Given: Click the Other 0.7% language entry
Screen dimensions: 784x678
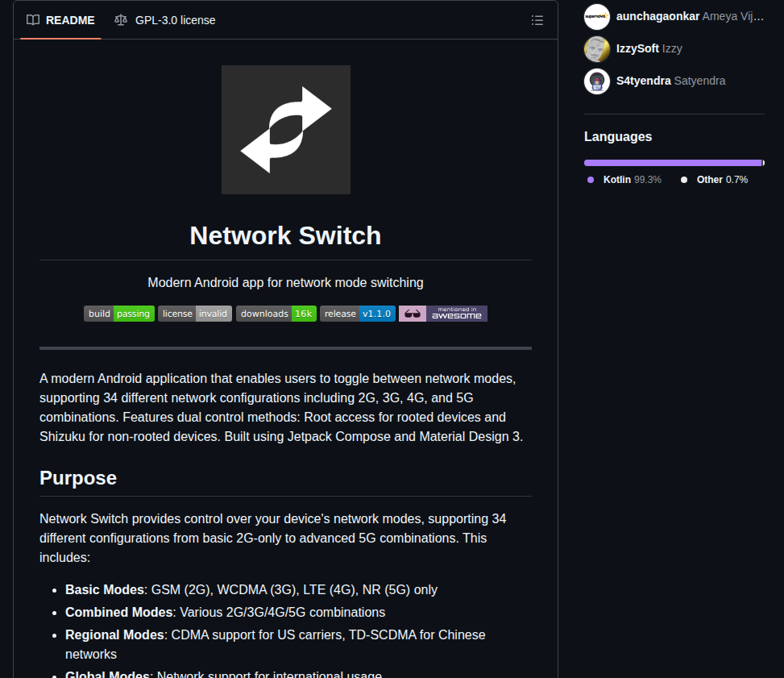Looking at the screenshot, I should [715, 180].
